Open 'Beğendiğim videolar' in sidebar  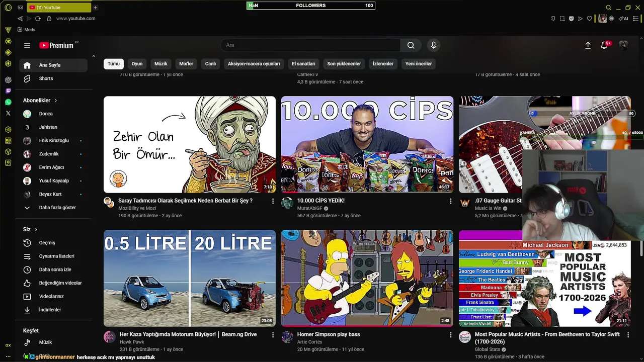(53, 283)
